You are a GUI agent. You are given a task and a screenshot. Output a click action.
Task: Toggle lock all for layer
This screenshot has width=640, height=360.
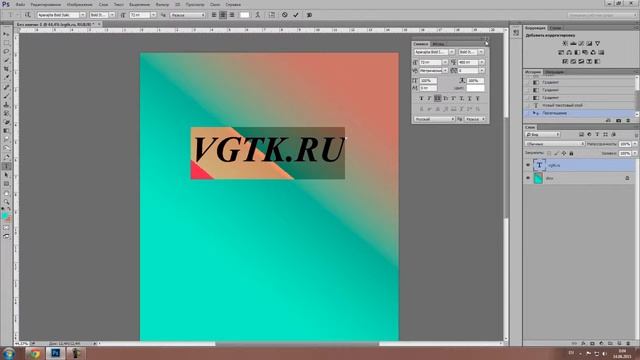(x=571, y=153)
